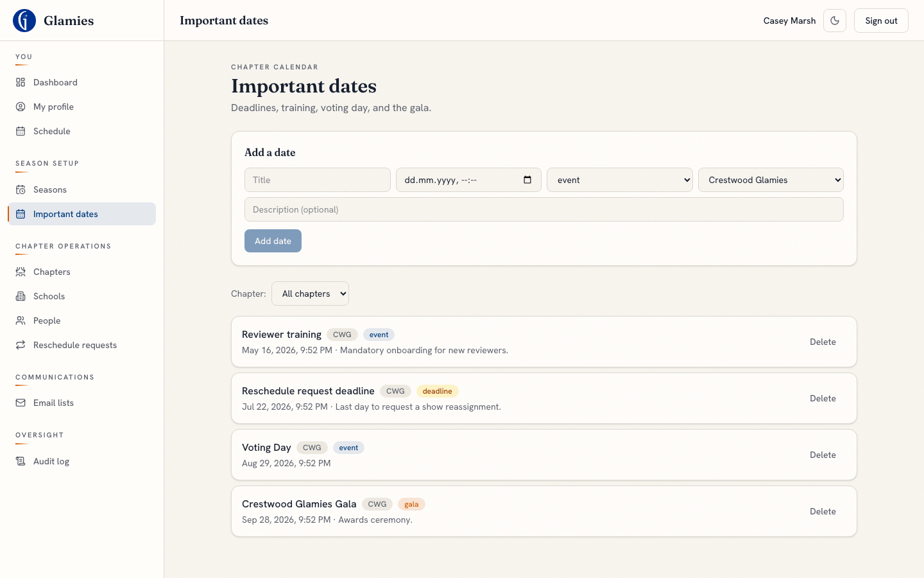This screenshot has height=578, width=924.
Task: Open Reschedule requests page
Action: click(x=82, y=345)
